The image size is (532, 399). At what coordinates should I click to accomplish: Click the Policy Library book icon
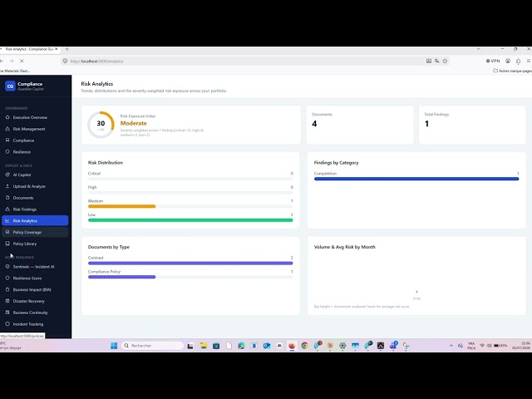click(x=7, y=244)
